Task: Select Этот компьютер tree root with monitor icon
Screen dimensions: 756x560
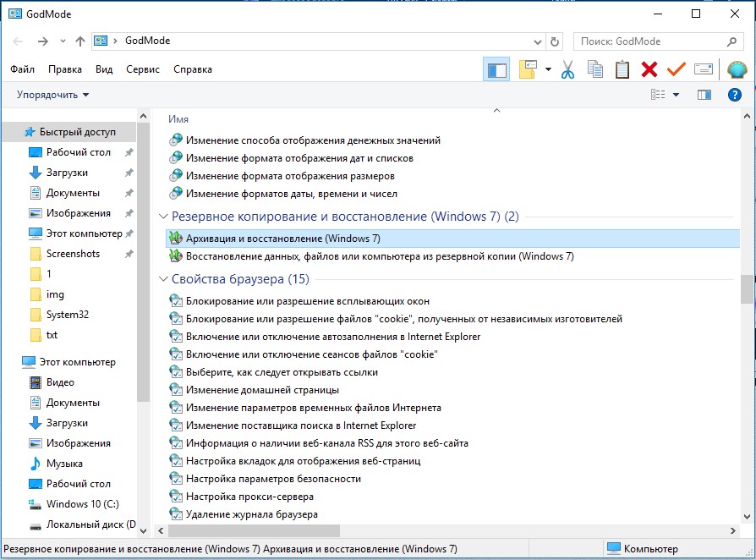Action: coord(68,362)
